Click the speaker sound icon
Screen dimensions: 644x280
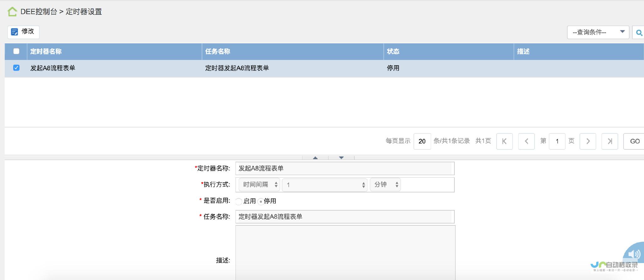tap(634, 254)
